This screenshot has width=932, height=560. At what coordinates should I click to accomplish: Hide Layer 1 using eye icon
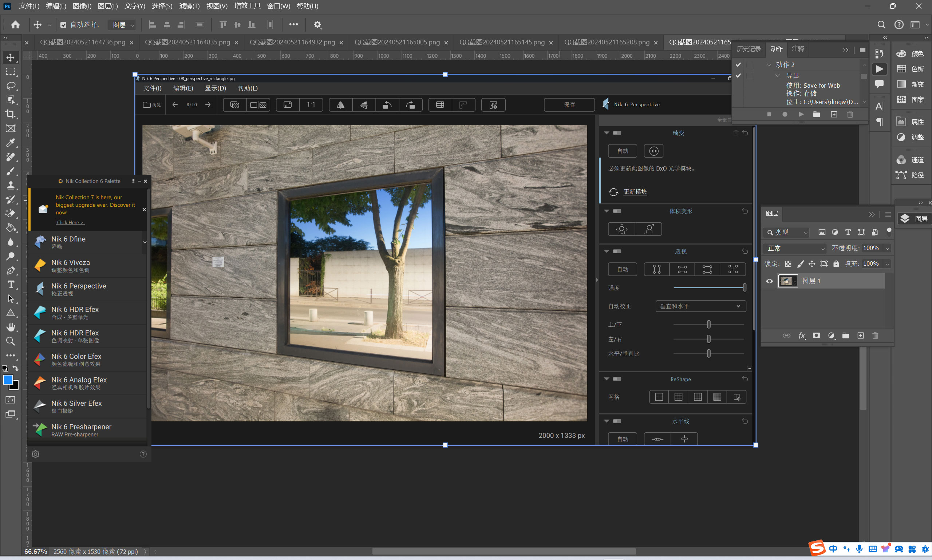769,281
